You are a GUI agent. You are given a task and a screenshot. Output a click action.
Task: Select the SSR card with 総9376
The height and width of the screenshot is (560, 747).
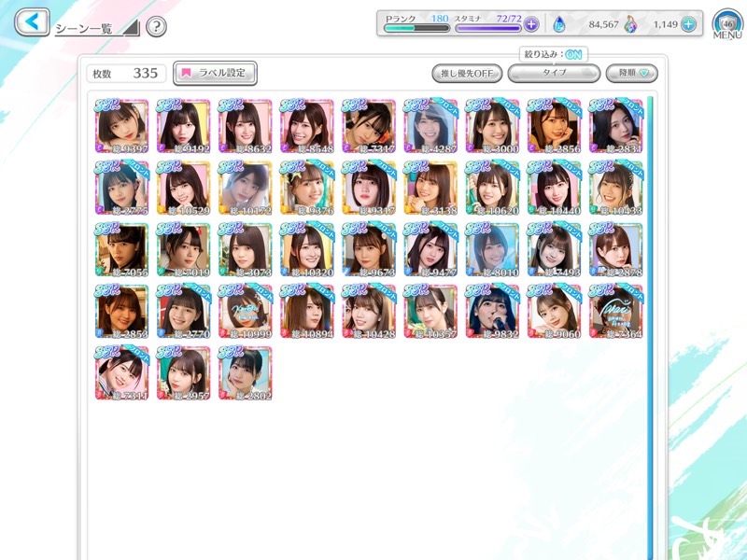pos(307,188)
